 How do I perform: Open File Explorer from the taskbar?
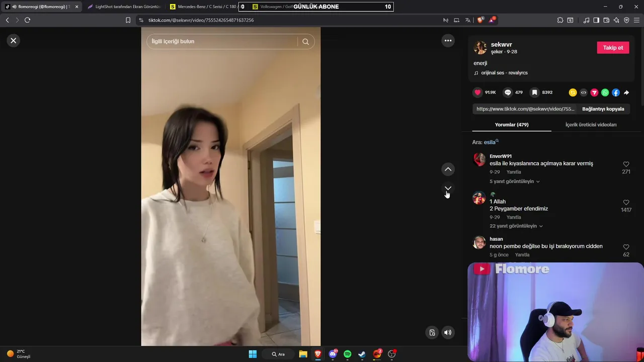tap(303, 354)
